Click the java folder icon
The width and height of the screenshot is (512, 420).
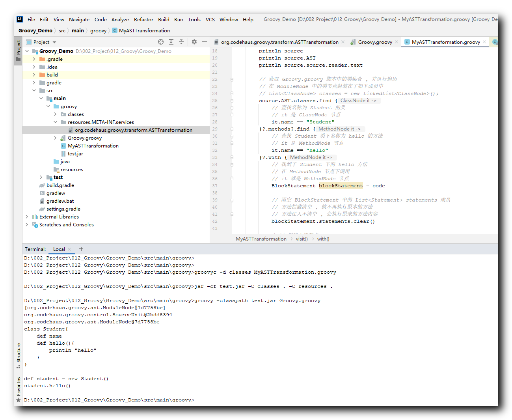(56, 162)
